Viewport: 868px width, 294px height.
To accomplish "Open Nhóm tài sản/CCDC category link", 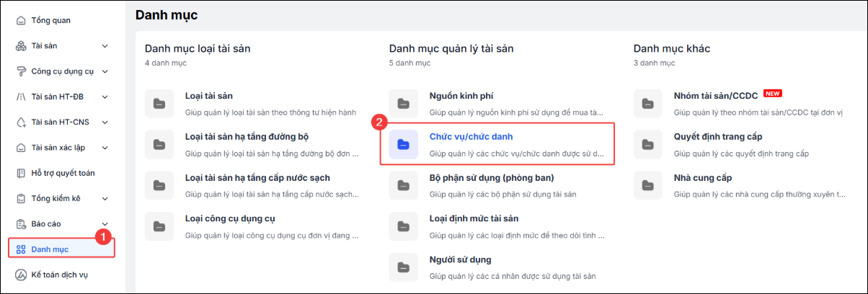I will click(x=716, y=96).
